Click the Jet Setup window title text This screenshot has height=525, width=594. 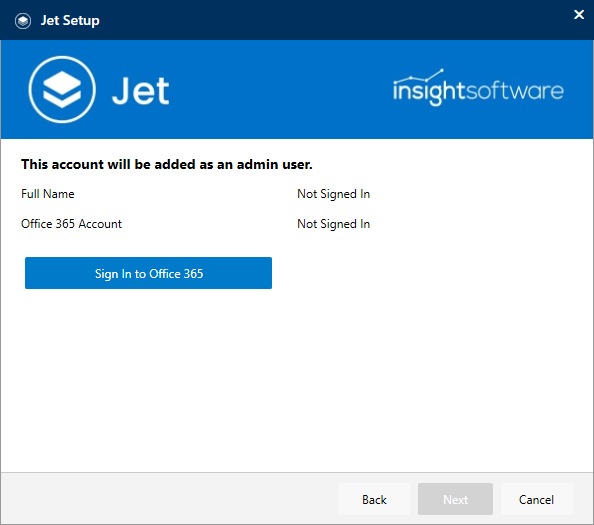point(70,20)
